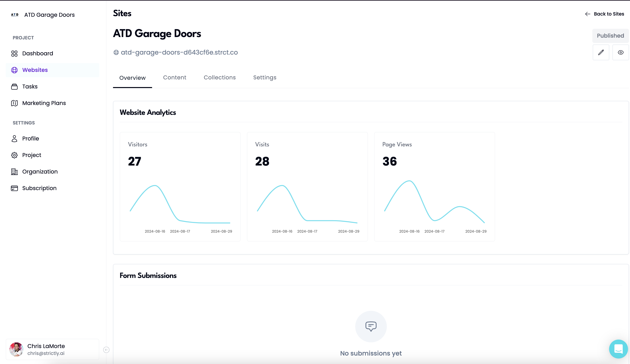630x364 pixels.
Task: Click the Project settings gear icon
Action: pos(15,155)
